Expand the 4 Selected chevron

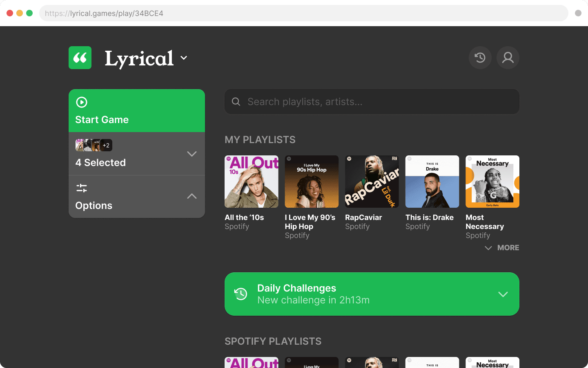(192, 154)
